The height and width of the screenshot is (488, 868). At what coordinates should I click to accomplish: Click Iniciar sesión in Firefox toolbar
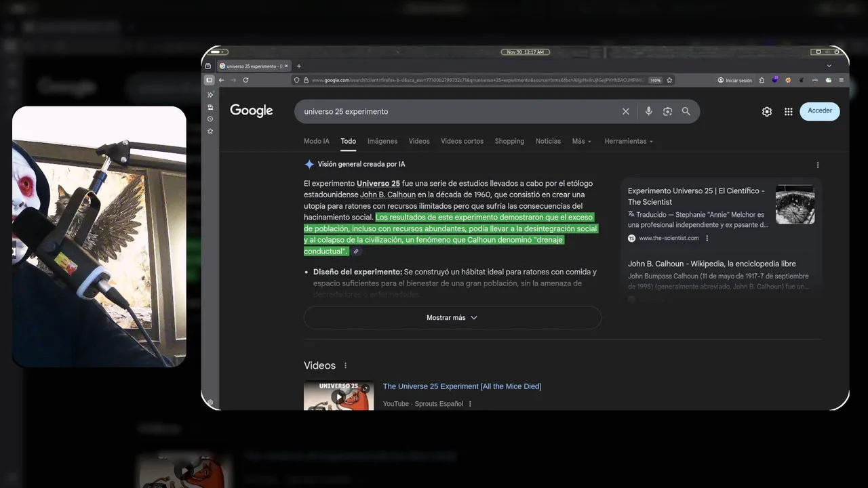[735, 80]
